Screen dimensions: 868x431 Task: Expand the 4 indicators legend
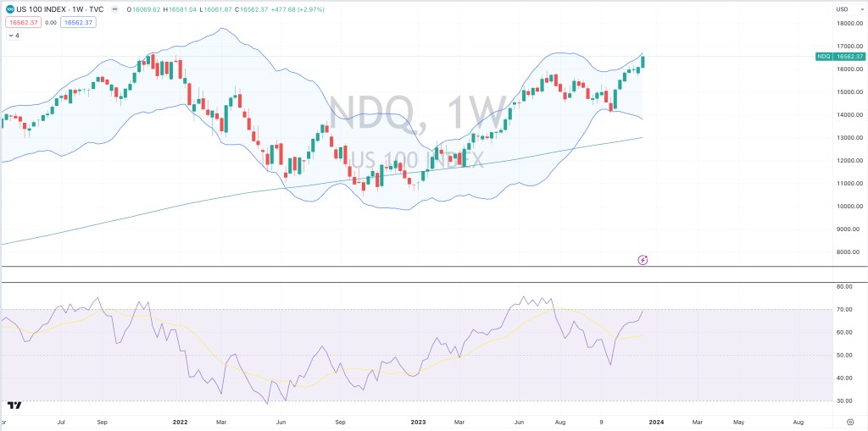[x=13, y=36]
